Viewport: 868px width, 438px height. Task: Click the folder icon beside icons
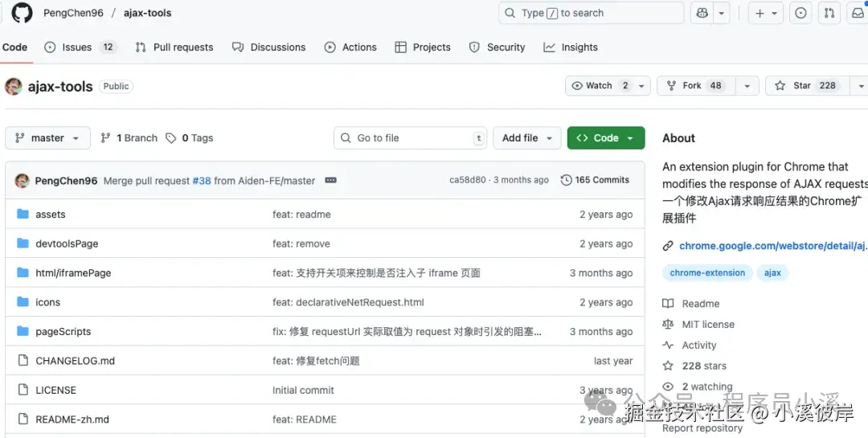pos(23,302)
